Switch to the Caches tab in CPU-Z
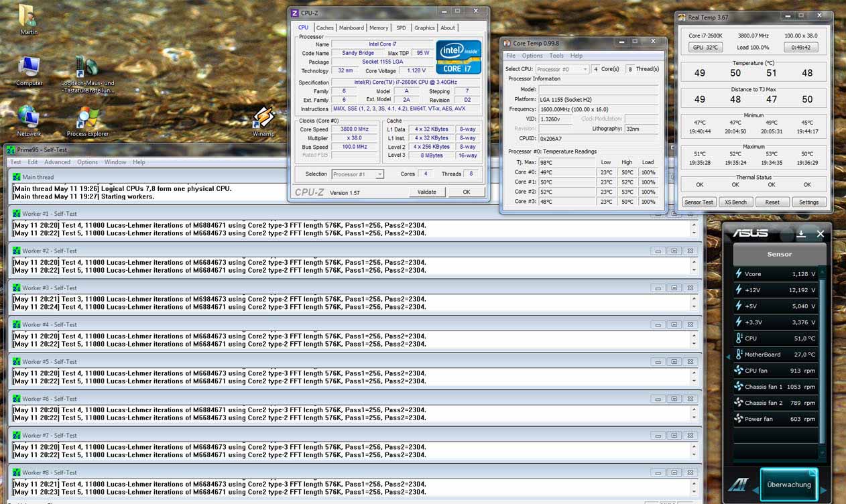Viewport: 846px width, 504px height. click(x=324, y=28)
